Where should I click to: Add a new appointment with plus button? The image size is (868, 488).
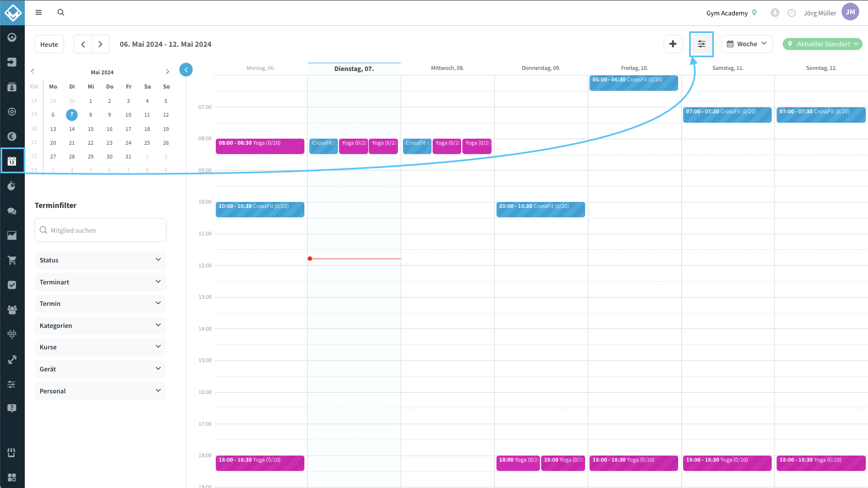tap(673, 44)
